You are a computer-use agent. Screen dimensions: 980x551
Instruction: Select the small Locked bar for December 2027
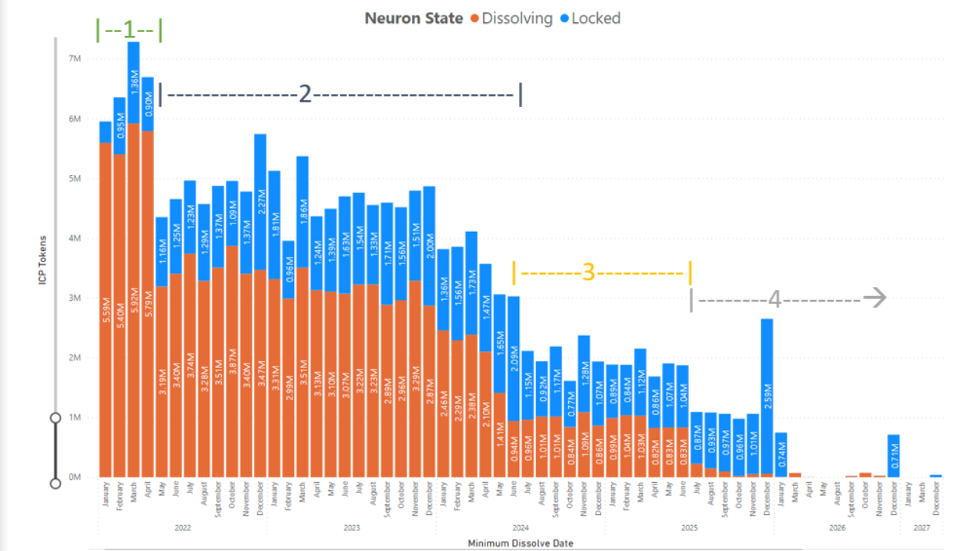click(x=936, y=475)
